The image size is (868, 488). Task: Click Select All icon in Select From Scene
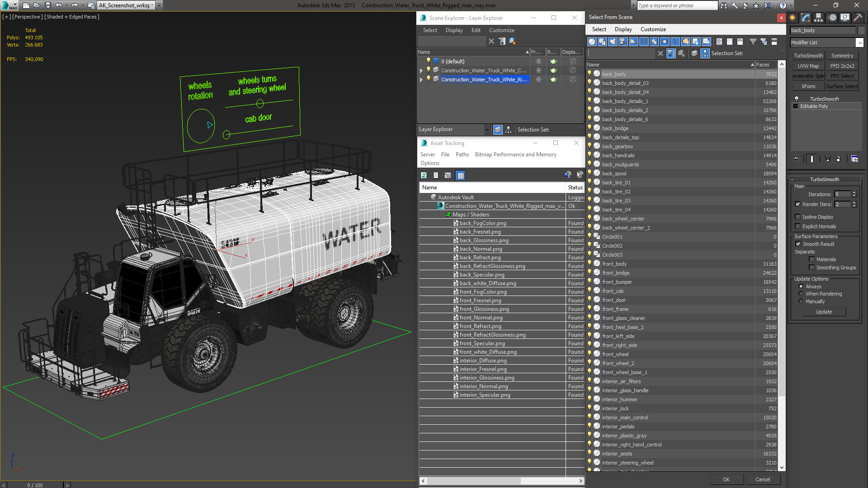[719, 42]
